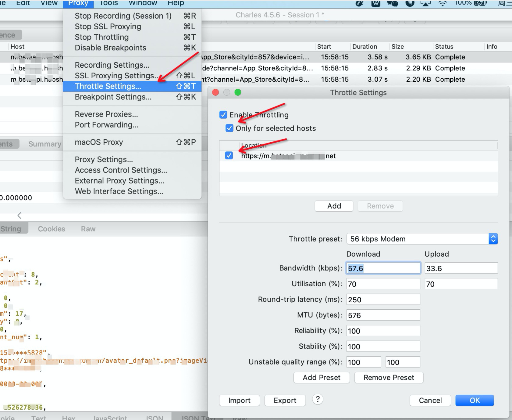Click second Unstable quality range field
Image resolution: width=512 pixels, height=420 pixels.
pyautogui.click(x=403, y=362)
